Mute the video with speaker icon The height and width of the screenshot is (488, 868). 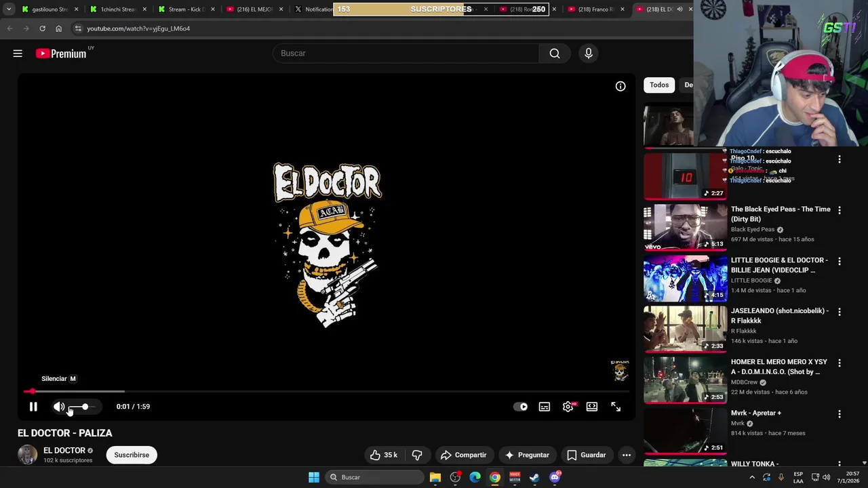click(x=59, y=407)
